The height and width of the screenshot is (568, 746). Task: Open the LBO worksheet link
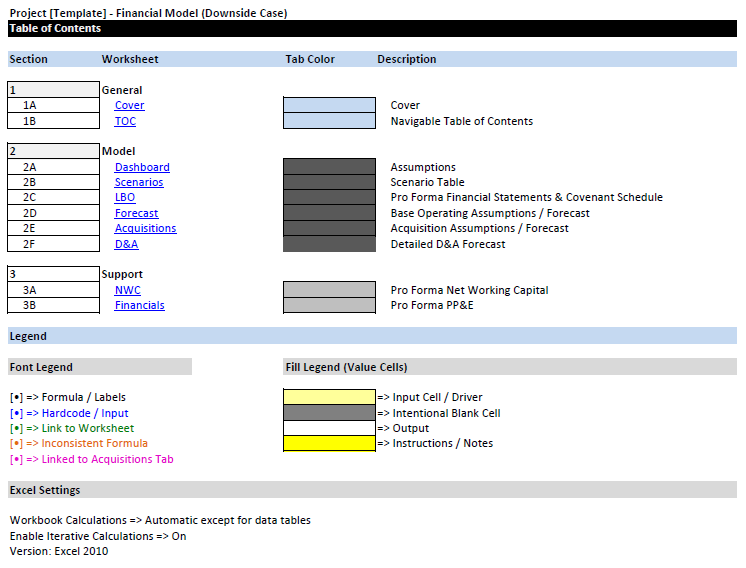125,197
